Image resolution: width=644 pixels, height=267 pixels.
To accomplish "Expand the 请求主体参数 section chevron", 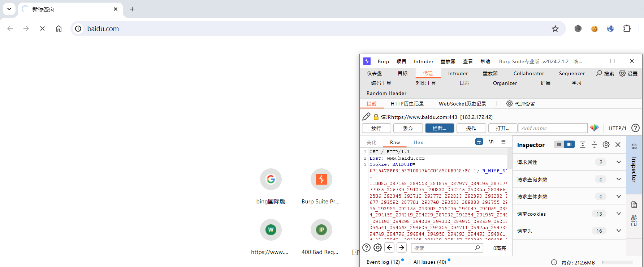I will point(619,196).
